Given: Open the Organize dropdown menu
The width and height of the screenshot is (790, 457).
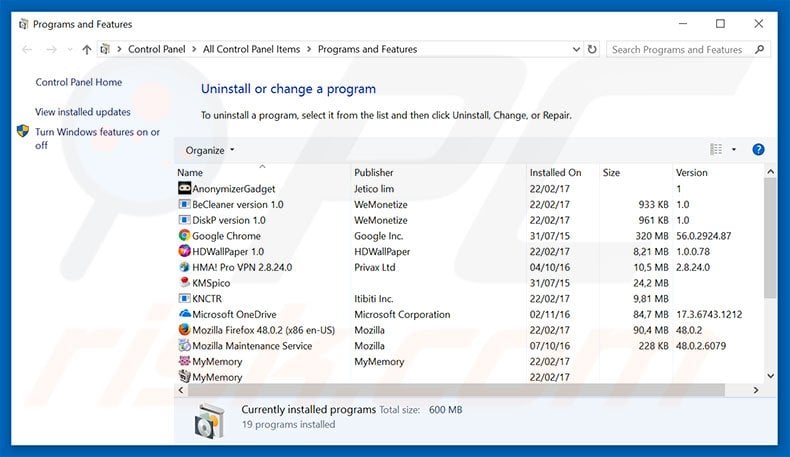Looking at the screenshot, I should pos(210,150).
